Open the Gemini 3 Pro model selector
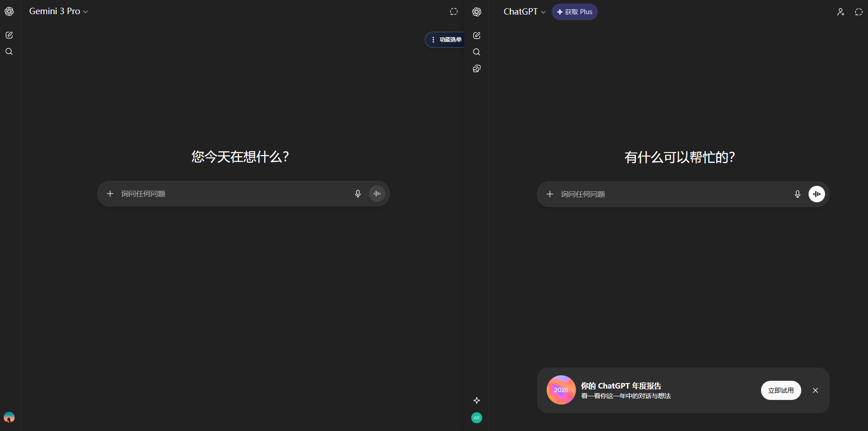This screenshot has width=868, height=431. 54,11
